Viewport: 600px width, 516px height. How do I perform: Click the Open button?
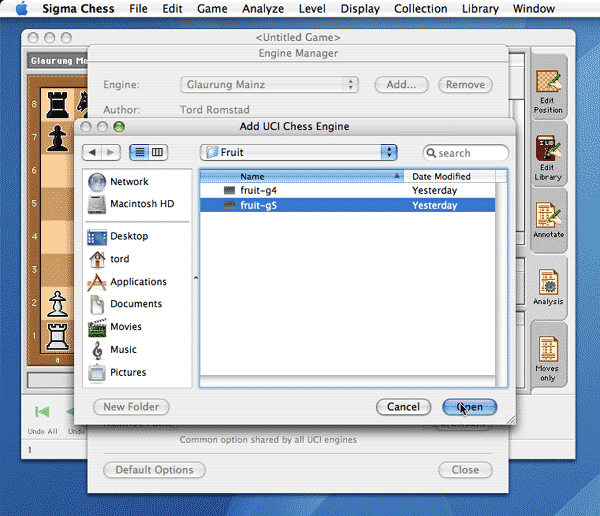click(470, 407)
